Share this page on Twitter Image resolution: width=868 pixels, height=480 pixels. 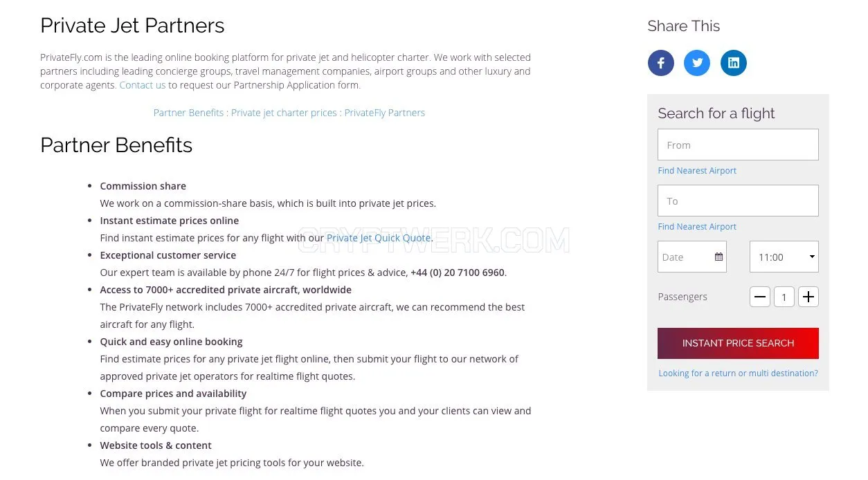[x=697, y=63]
